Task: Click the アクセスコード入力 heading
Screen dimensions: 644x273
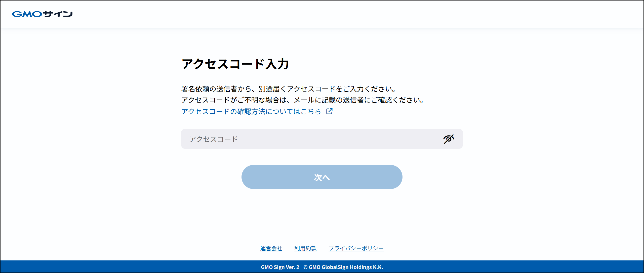Action: [235, 64]
